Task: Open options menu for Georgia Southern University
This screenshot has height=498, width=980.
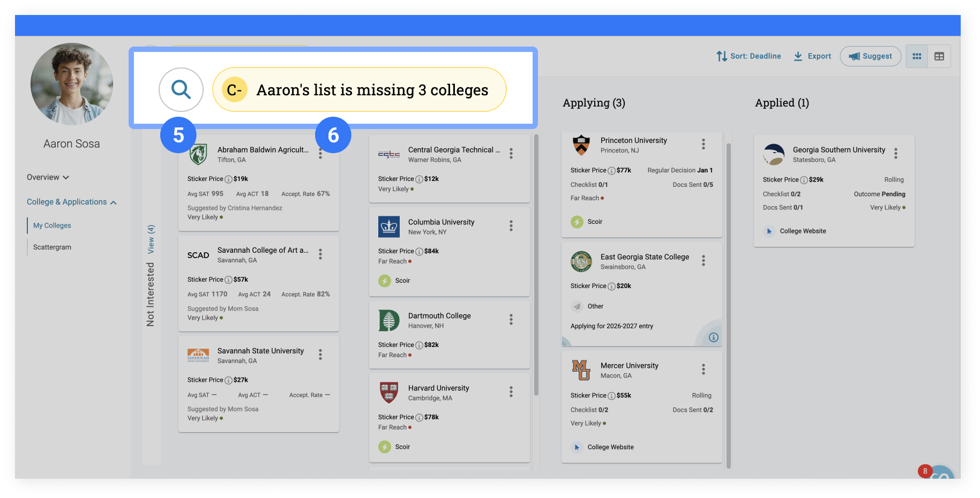Action: tap(896, 154)
